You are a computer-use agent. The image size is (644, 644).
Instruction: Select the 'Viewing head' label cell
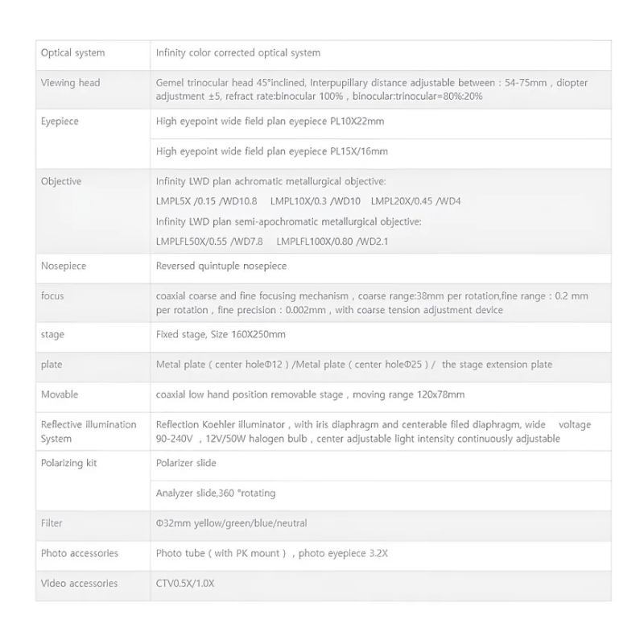pos(71,83)
